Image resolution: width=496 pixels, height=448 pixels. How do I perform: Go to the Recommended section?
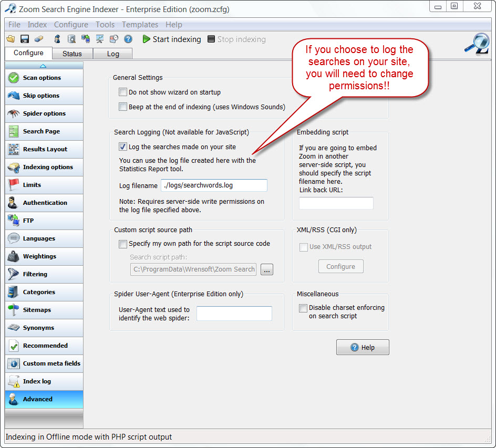44,346
